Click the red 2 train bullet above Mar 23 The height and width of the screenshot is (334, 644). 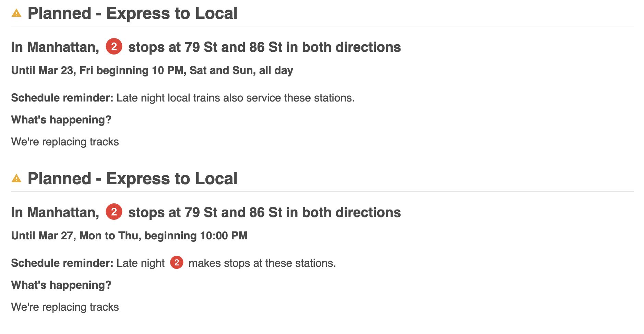click(x=114, y=47)
